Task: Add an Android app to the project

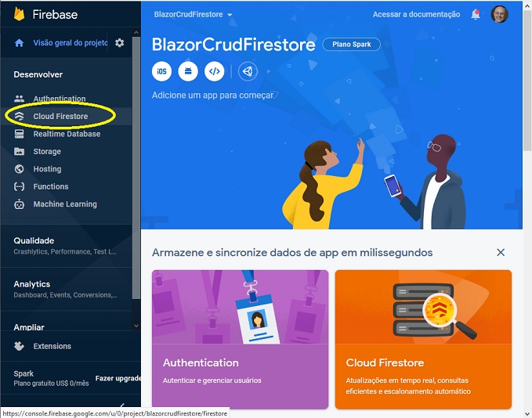Action: tap(188, 71)
